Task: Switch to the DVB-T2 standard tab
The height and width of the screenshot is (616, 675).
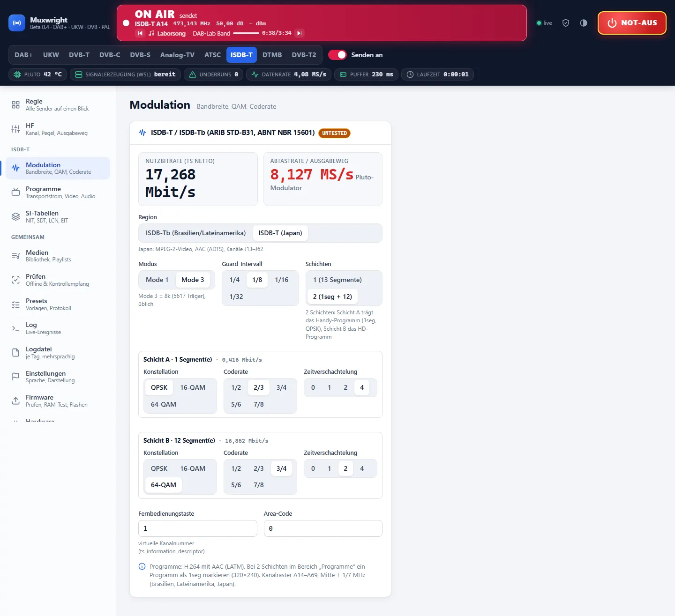Action: click(304, 55)
